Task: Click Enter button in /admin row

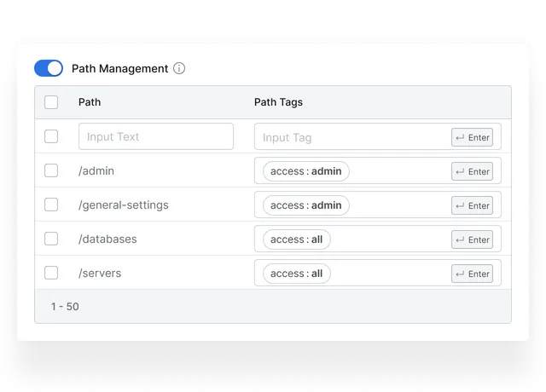Action: [x=472, y=171]
